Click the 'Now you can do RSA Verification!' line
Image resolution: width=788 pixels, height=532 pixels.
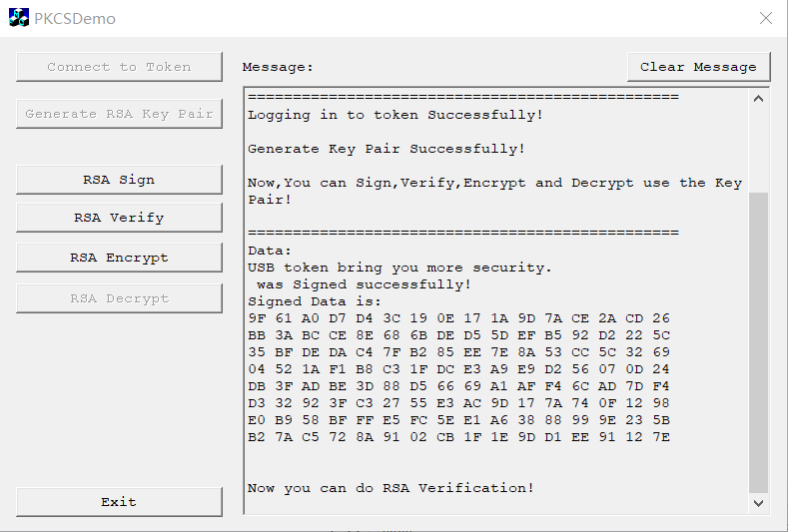pos(391,488)
